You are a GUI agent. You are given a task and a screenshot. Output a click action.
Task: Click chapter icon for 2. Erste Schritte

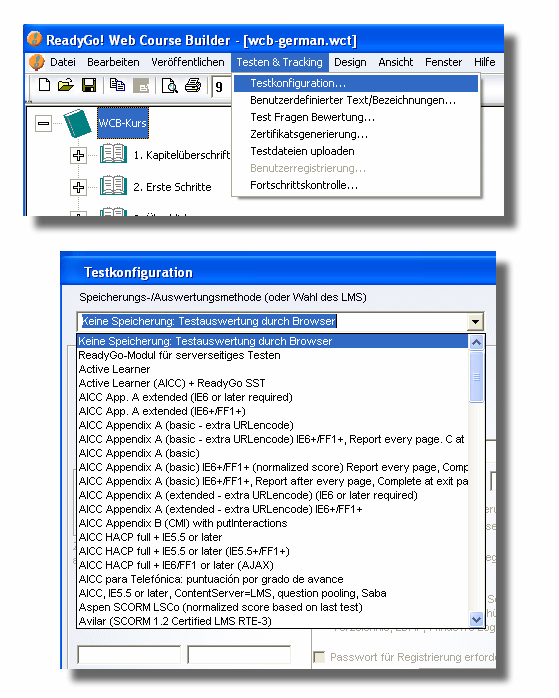pyautogui.click(x=113, y=186)
